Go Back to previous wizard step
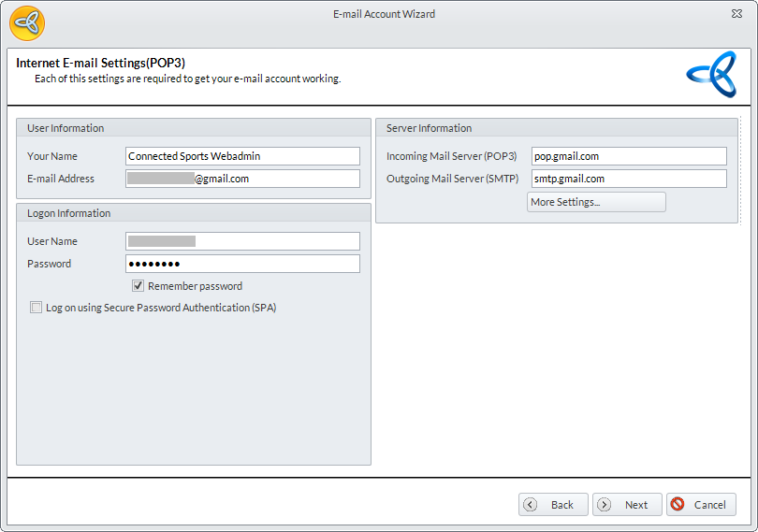The height and width of the screenshot is (532, 758). coord(553,505)
